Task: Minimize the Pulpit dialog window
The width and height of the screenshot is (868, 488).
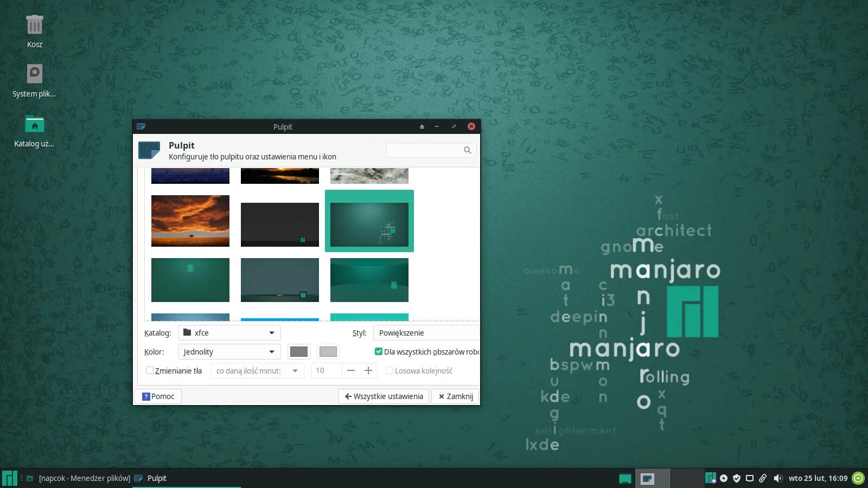Action: 437,126
